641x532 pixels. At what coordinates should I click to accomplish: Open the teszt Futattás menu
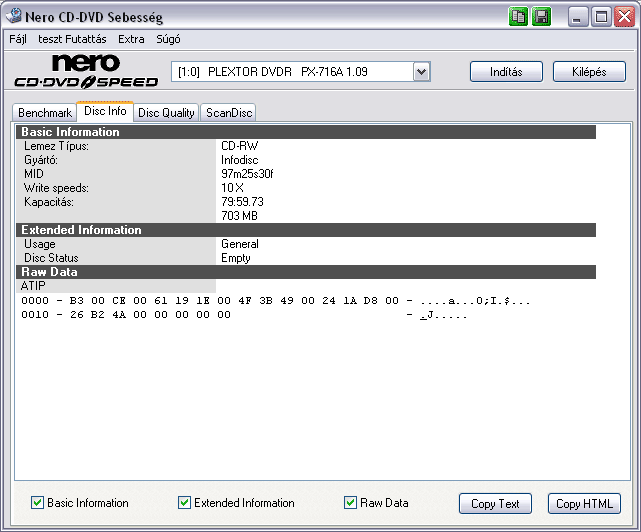pos(72,39)
